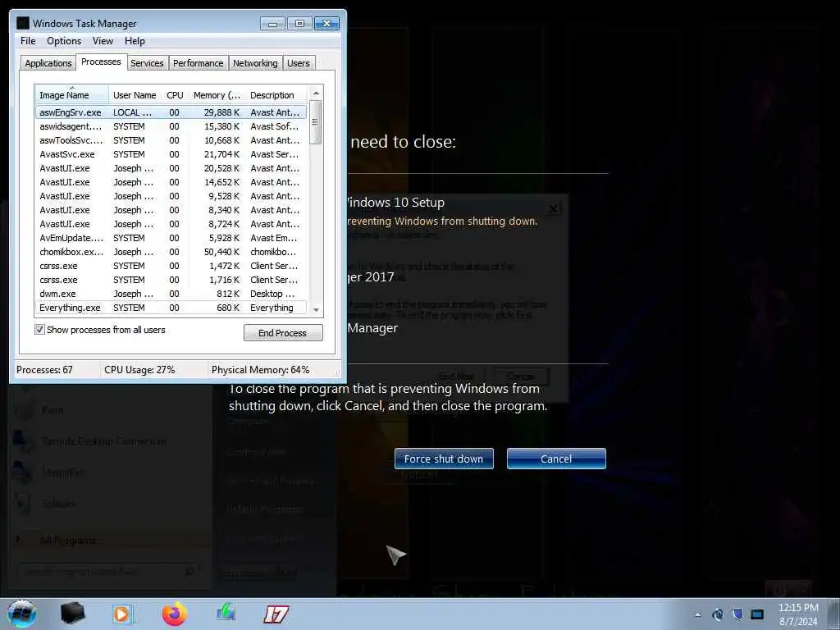Select AvastUI.exe using 9,528 K
Screen dimensions: 840x630
coord(171,196)
